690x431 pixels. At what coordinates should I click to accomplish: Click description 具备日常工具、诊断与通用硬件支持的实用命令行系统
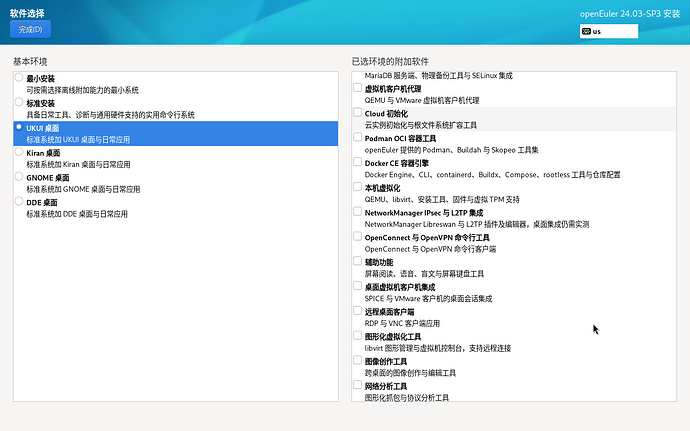(x=110, y=115)
